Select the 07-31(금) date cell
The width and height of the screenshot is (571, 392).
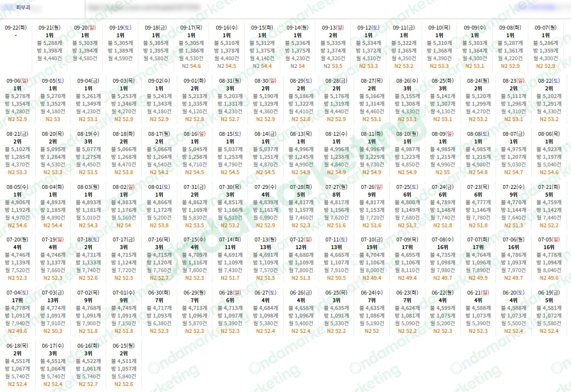coord(194,187)
